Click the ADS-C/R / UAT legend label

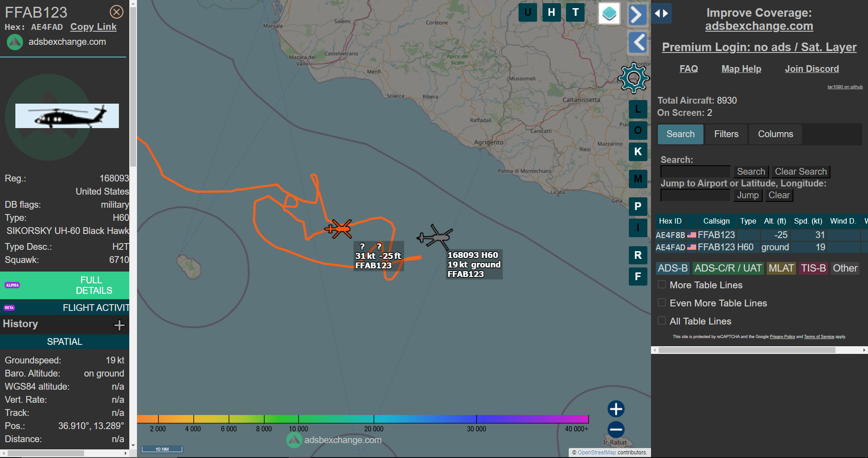click(728, 268)
